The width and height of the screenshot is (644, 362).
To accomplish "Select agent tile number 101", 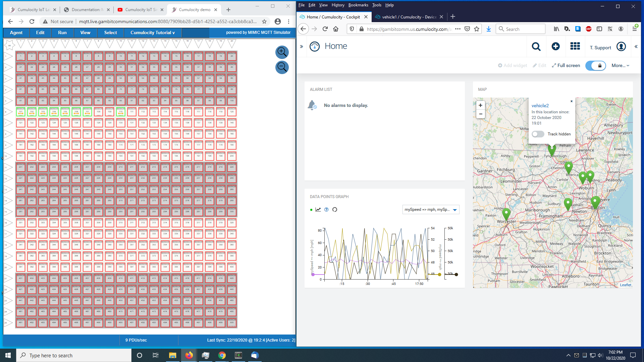I will point(21,112).
